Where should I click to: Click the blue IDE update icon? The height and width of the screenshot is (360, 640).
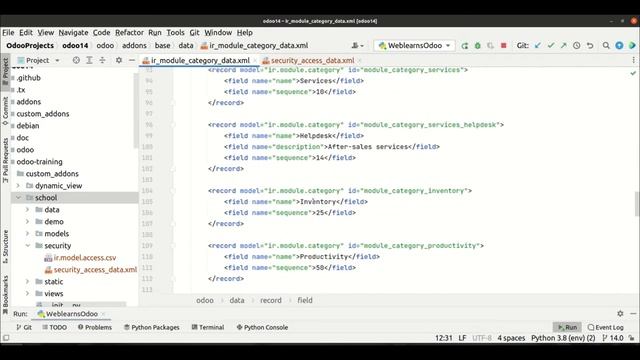[619, 46]
